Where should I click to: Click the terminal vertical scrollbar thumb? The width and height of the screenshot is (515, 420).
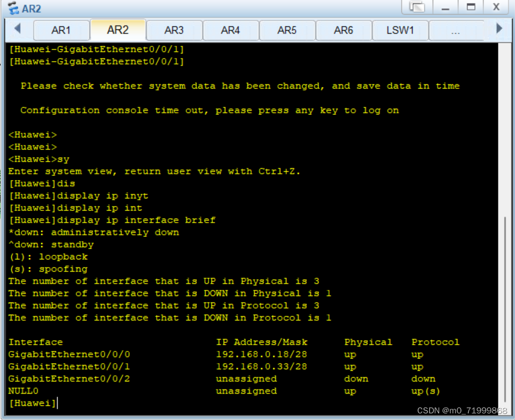coord(505,310)
